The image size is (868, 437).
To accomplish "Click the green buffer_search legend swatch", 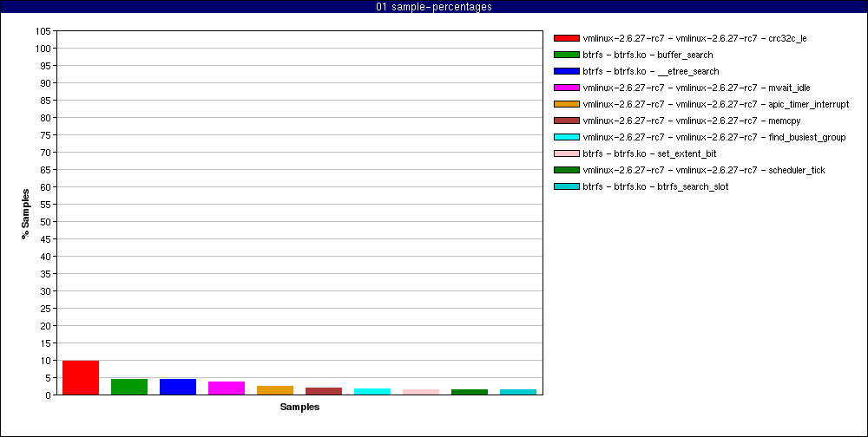I will coord(566,55).
